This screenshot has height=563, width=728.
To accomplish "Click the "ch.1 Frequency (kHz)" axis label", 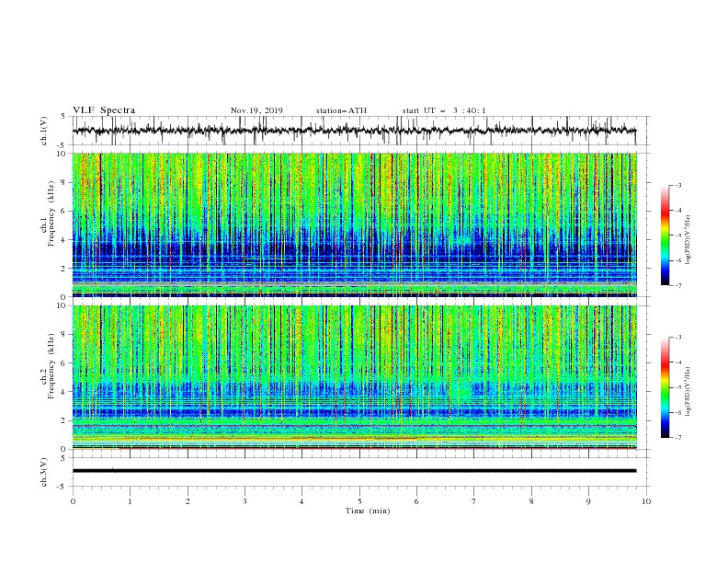I will (48, 213).
